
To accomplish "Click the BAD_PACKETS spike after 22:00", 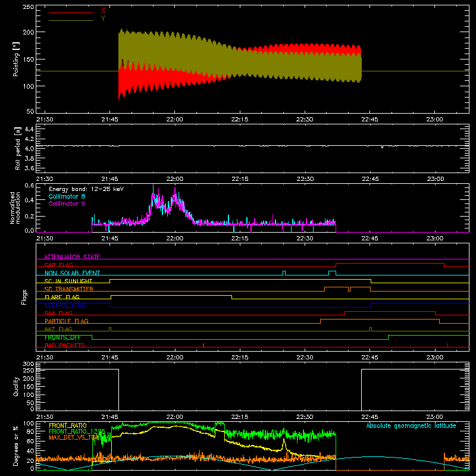I will (x=203, y=345).
